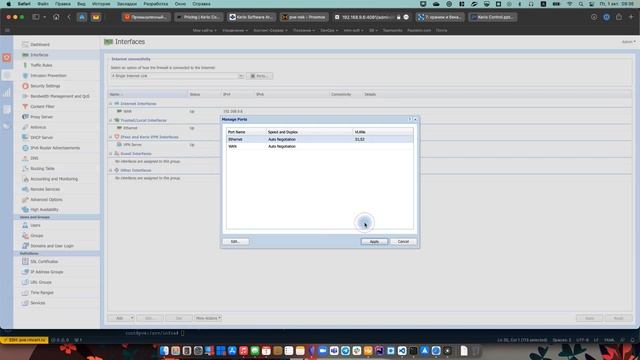
Task: Open IPv6 Router Advertisements section
Action: click(55, 148)
